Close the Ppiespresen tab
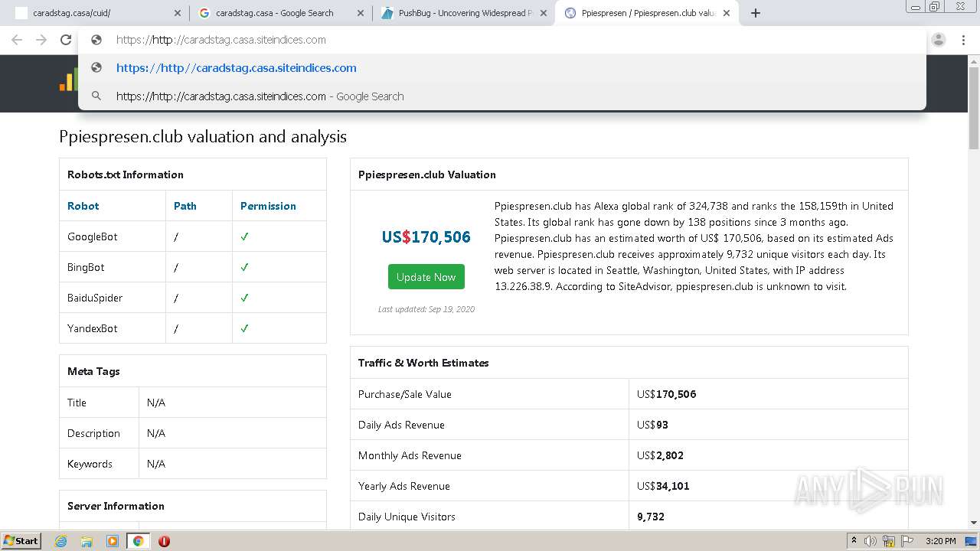The height and width of the screenshot is (551, 980). [727, 13]
